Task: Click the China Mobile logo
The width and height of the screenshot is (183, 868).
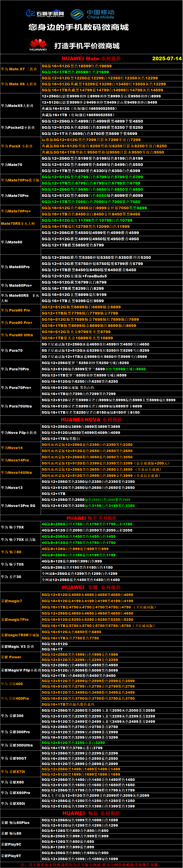Action: (x=92, y=14)
